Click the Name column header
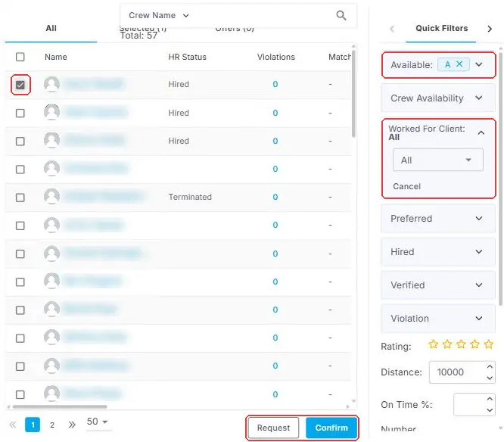The width and height of the screenshot is (504, 442). tap(55, 57)
